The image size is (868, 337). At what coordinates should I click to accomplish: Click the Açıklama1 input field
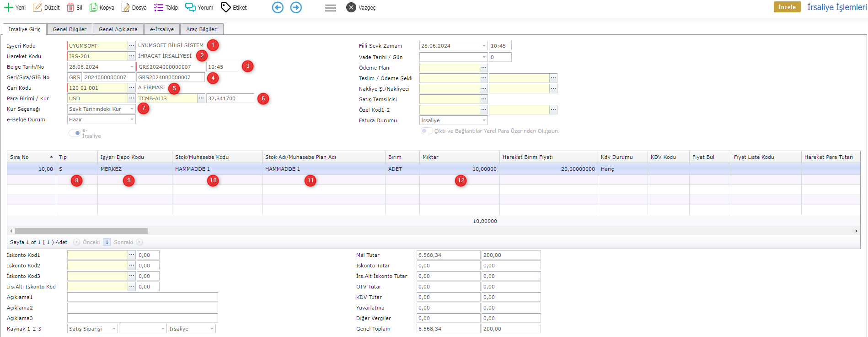point(143,297)
